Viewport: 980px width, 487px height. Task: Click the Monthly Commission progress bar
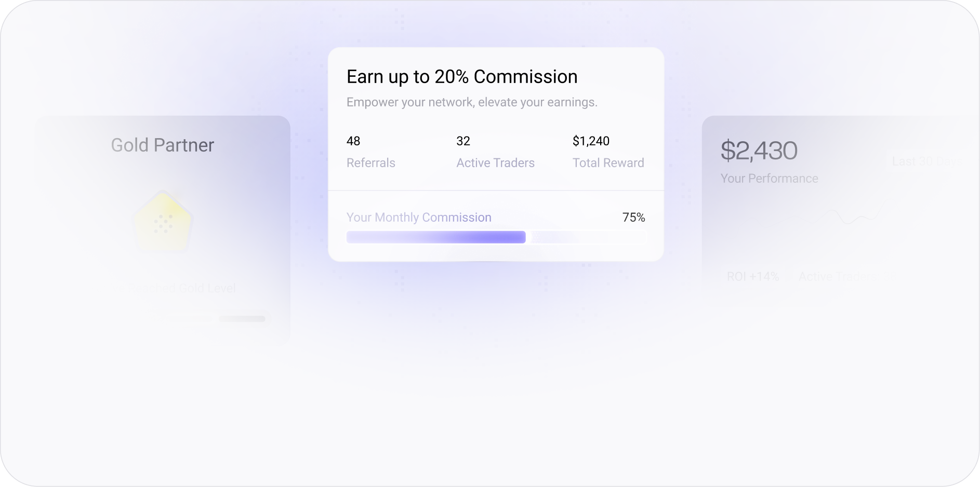tap(496, 237)
